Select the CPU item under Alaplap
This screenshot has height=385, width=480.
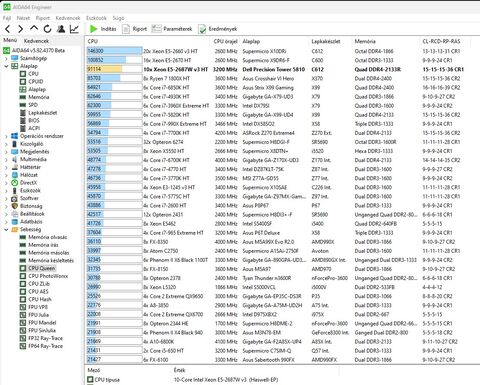point(29,74)
